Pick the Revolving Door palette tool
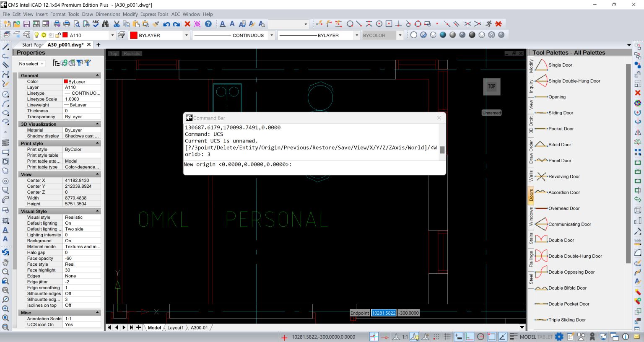Viewport: 644px width, 342px height. [x=564, y=176]
